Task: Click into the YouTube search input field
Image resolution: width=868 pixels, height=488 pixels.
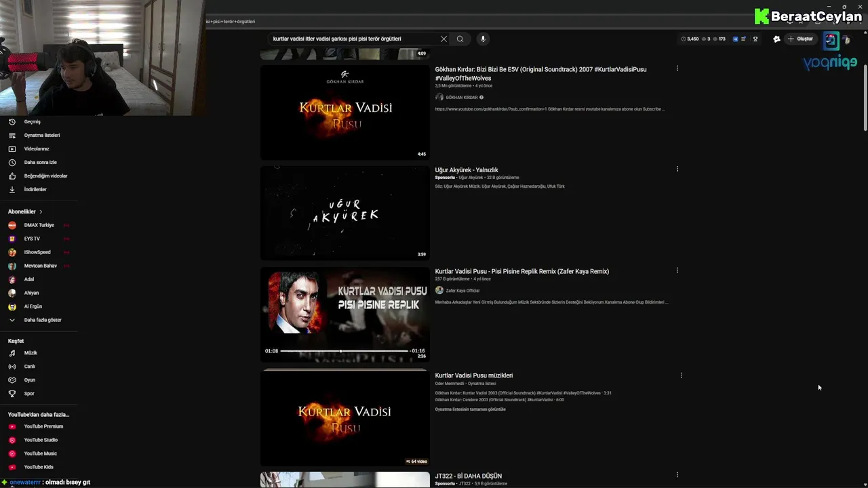Action: pos(353,39)
